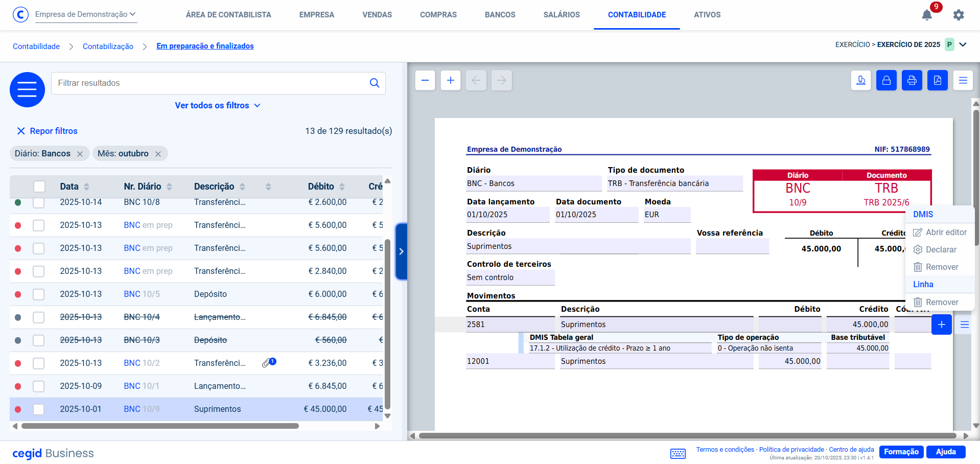Click the document horizontal scrollbar
The image size is (980, 464).
tap(687, 436)
